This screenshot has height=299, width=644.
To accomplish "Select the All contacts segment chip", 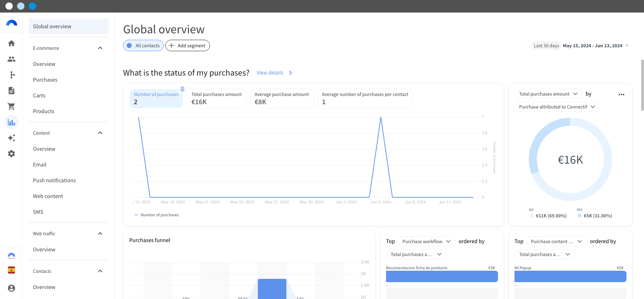I will pyautogui.click(x=143, y=45).
